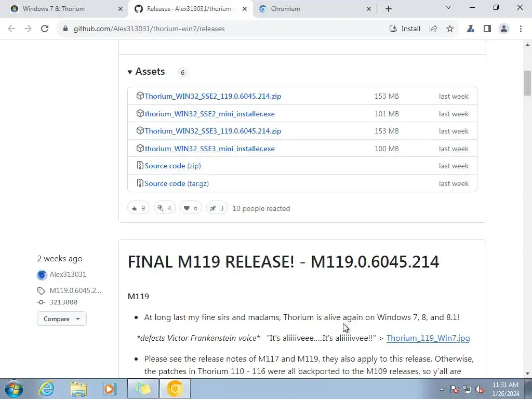Click package icon beside SSE2 mini installer

[x=140, y=113]
